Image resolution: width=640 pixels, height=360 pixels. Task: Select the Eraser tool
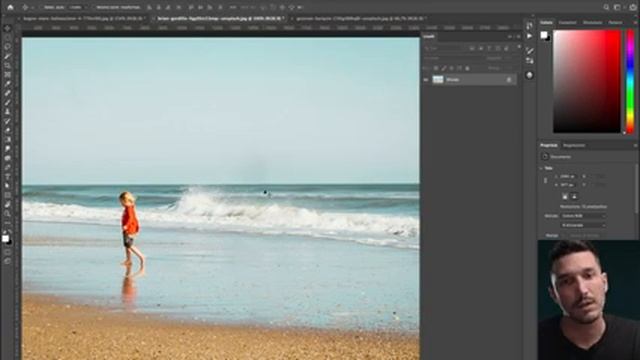pos(7,130)
